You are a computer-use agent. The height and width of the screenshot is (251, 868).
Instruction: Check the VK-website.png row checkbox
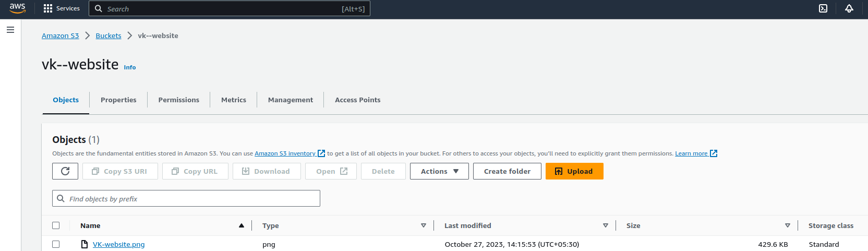click(56, 244)
